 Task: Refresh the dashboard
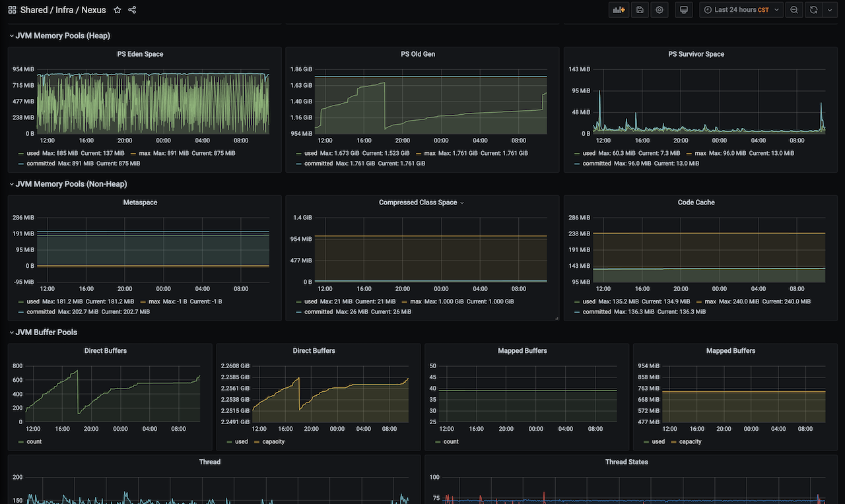pyautogui.click(x=813, y=10)
